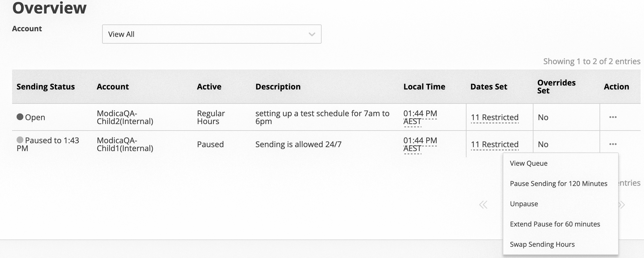Click the chevron on the Account selector
The height and width of the screenshot is (258, 644).
(x=311, y=34)
